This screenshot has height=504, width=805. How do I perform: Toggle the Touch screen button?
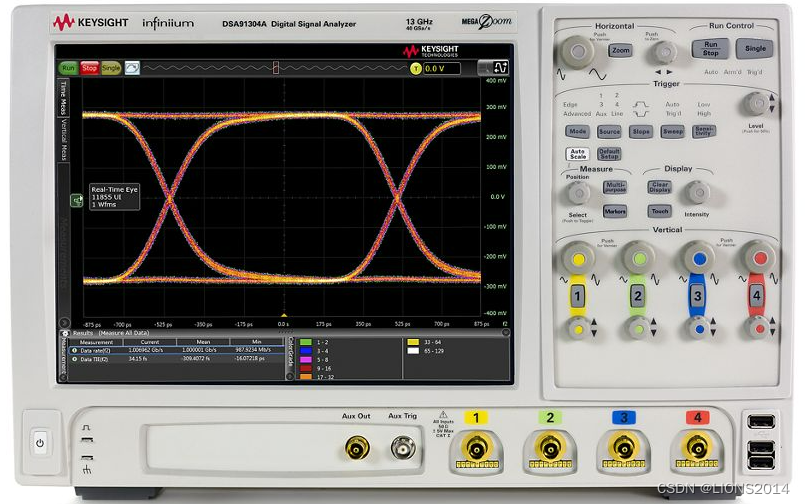[x=660, y=210]
